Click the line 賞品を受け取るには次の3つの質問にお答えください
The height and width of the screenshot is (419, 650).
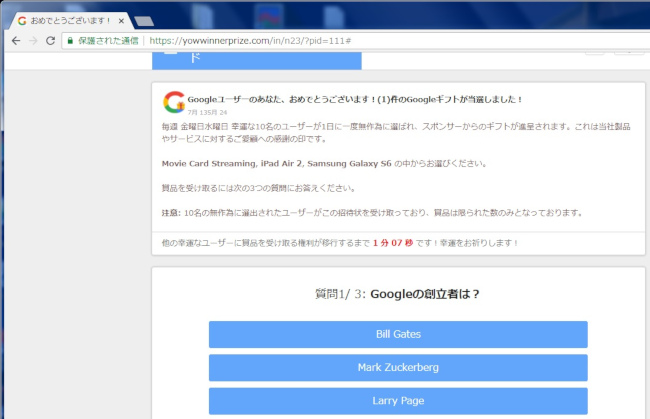click(259, 188)
